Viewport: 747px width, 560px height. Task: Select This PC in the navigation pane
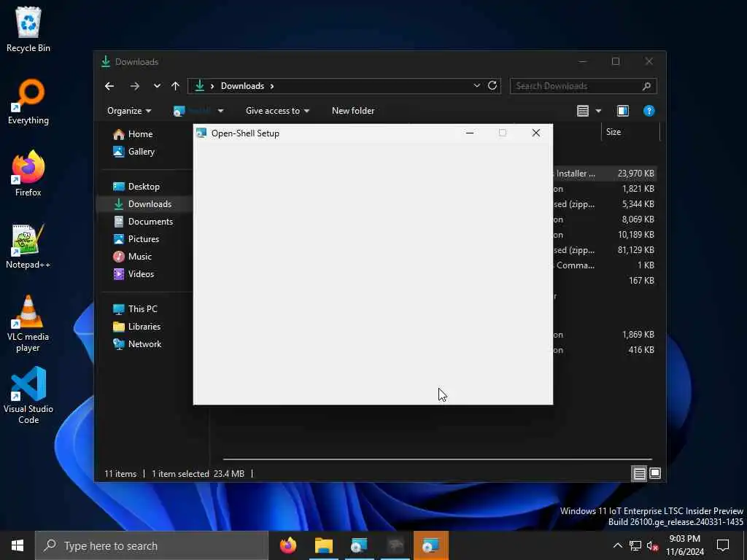coord(135,309)
